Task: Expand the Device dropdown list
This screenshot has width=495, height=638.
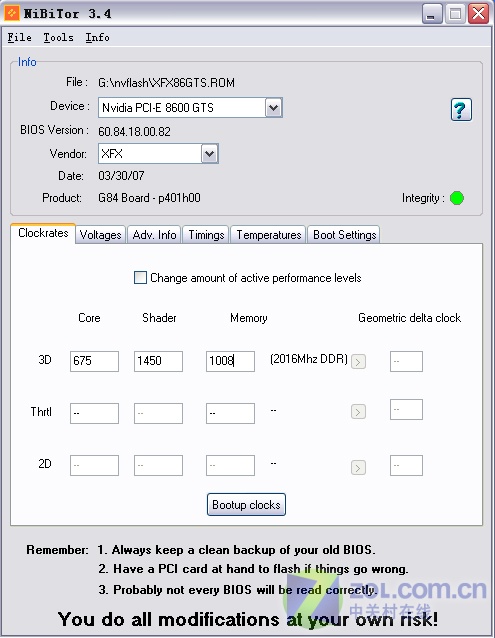Action: [274, 108]
